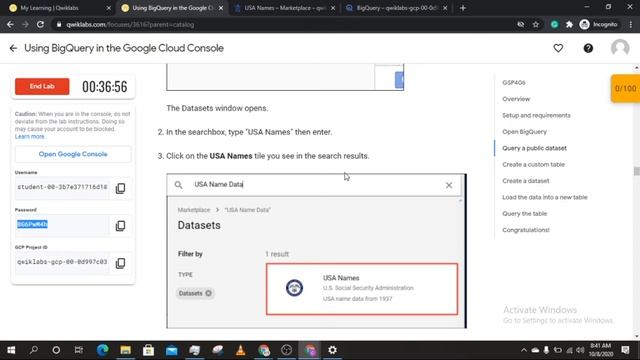Image resolution: width=640 pixels, height=360 pixels.
Task: Click the End Lab button
Action: [x=42, y=86]
